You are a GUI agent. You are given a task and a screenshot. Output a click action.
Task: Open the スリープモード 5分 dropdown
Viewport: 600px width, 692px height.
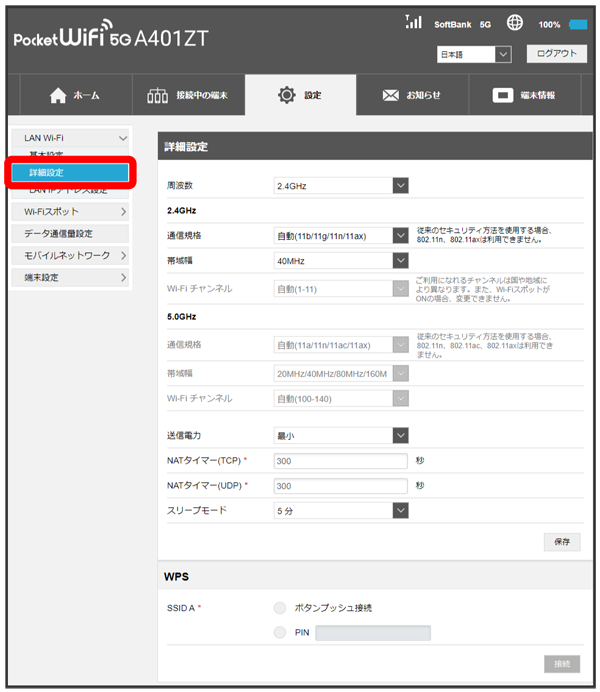click(x=341, y=510)
